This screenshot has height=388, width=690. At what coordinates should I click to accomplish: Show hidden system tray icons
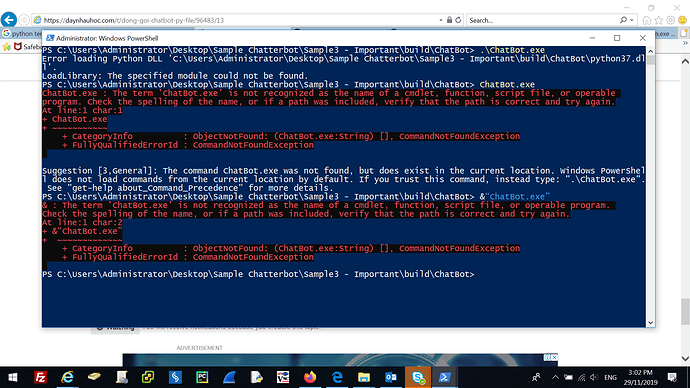tap(555, 377)
